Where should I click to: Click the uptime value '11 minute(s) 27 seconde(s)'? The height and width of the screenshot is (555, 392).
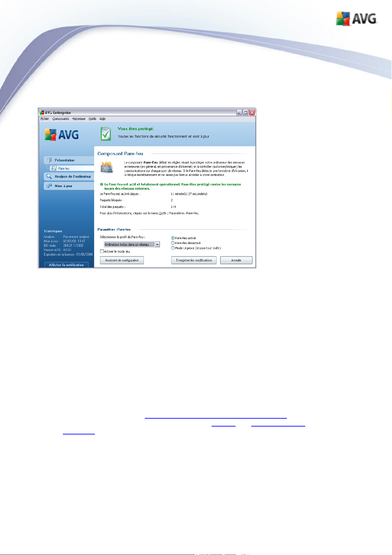189,194
